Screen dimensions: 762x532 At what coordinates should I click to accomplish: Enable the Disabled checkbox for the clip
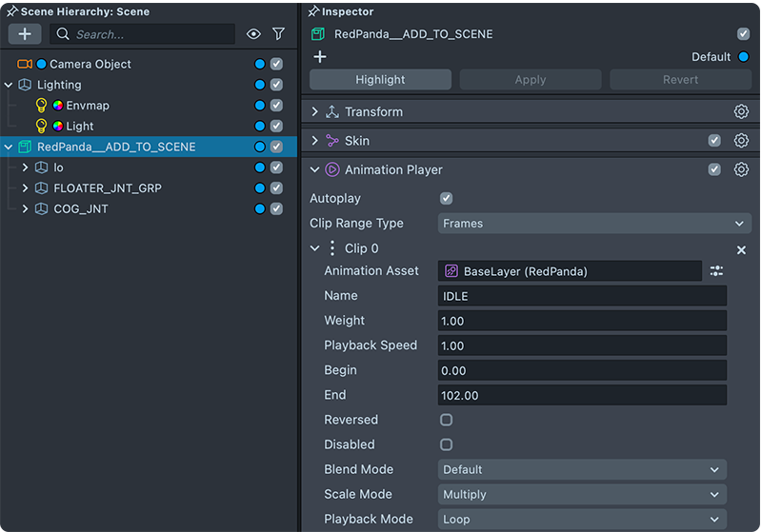coord(447,444)
